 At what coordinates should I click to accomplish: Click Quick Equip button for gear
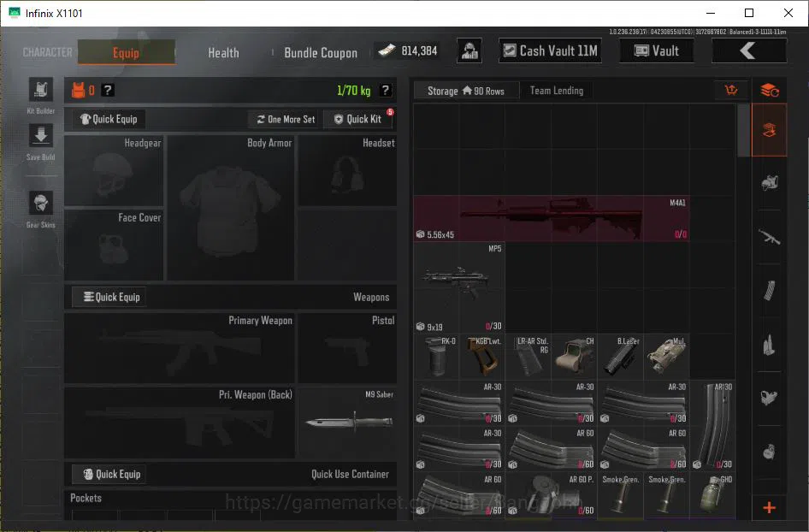[109, 119]
